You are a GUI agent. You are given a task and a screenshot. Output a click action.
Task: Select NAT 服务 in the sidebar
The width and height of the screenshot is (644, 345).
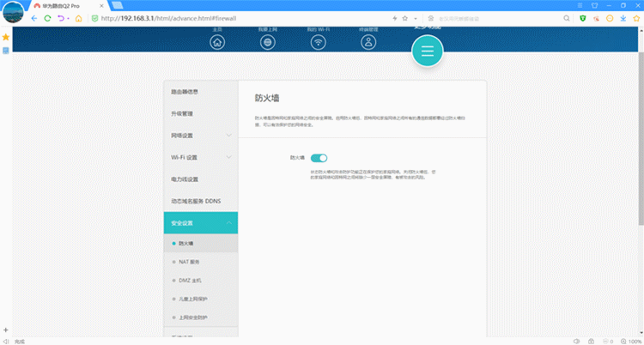[x=189, y=261]
